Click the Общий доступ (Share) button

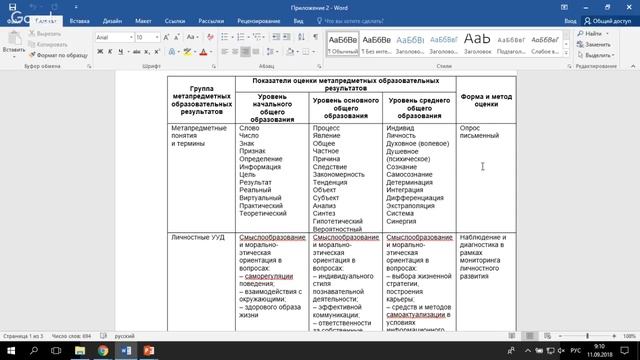[x=607, y=21]
